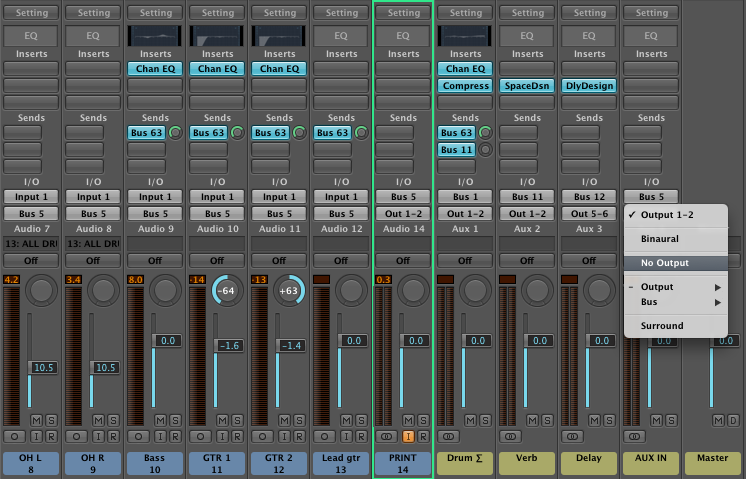Open automation mode Off menu on GTR 1

pyautogui.click(x=217, y=261)
